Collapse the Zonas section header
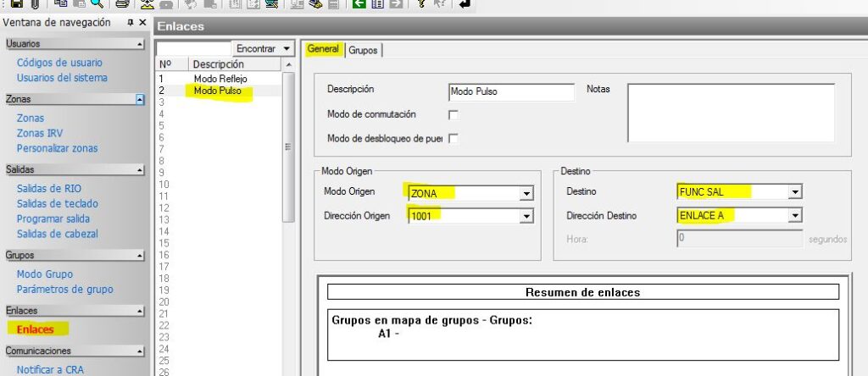 click(140, 100)
